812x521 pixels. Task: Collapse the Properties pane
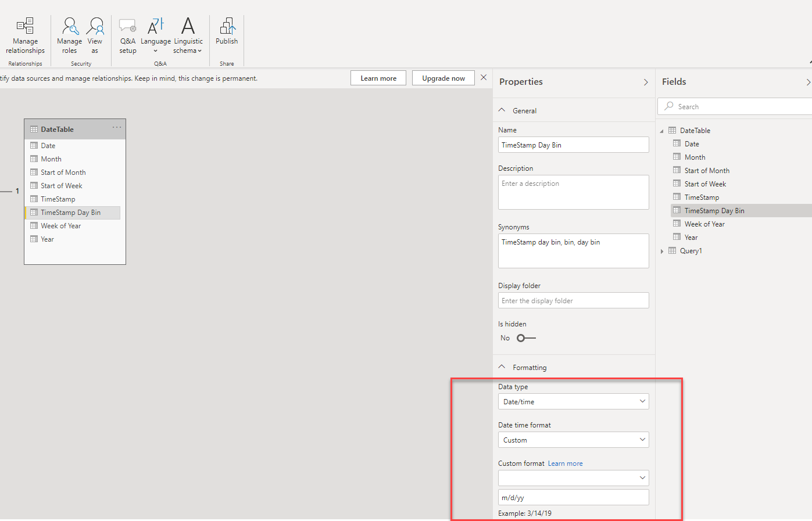click(x=646, y=82)
